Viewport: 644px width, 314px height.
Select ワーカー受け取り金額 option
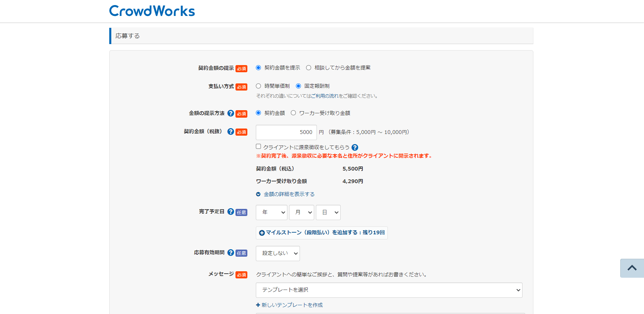(x=293, y=113)
